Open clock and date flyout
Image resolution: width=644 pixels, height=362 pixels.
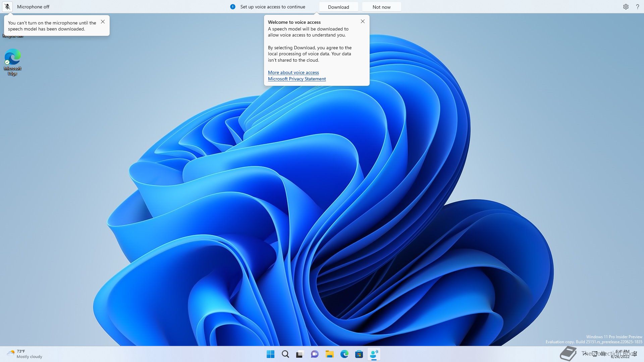(x=621, y=354)
